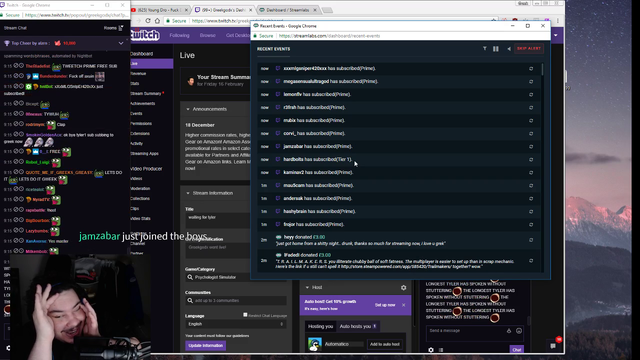The image size is (640, 360).
Task: Click the filter icon in Recent Events
Action: pos(484,49)
